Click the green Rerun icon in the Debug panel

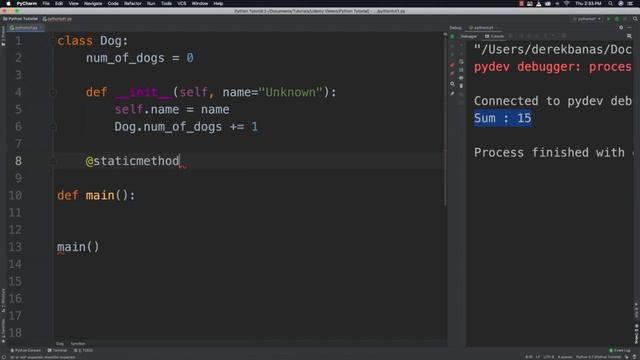point(452,36)
